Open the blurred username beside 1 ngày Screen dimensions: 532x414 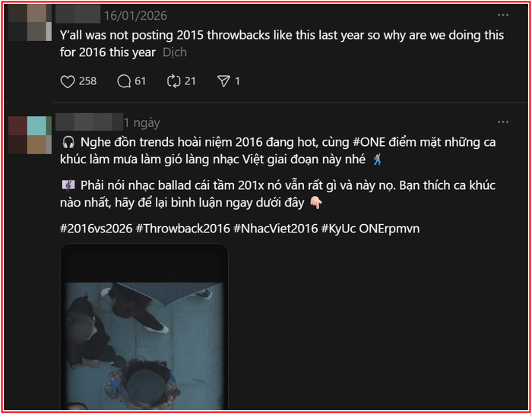(x=90, y=122)
